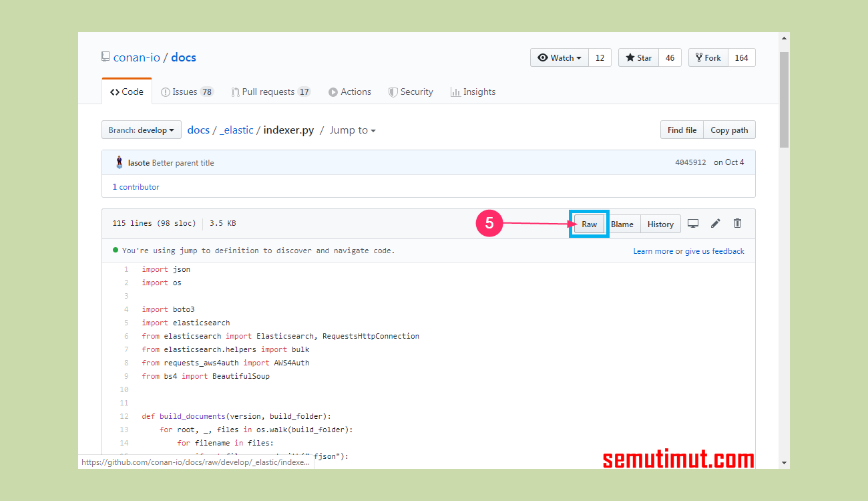Image resolution: width=868 pixels, height=501 pixels.
Task: Open the _elastic breadcrumb folder link
Action: point(237,130)
